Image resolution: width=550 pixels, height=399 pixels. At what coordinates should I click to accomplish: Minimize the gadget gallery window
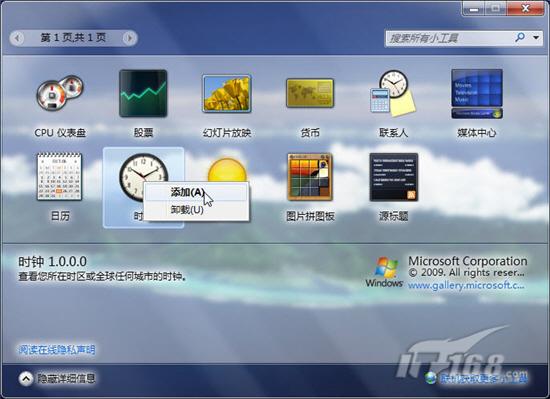click(x=474, y=8)
